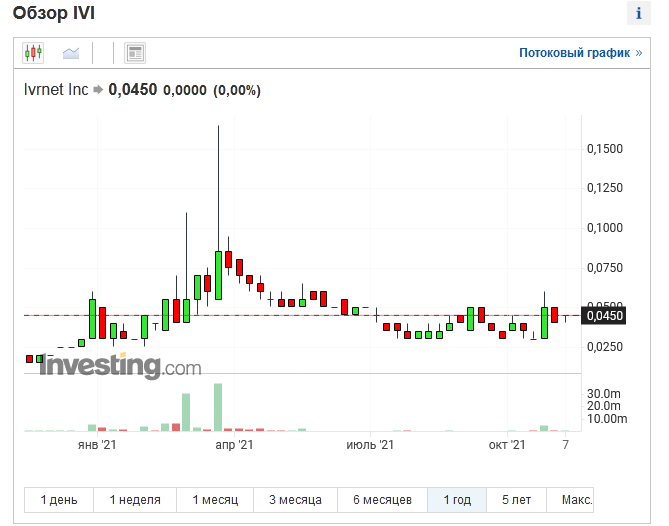Open the news/table layout icon
The image size is (669, 526).
[135, 53]
